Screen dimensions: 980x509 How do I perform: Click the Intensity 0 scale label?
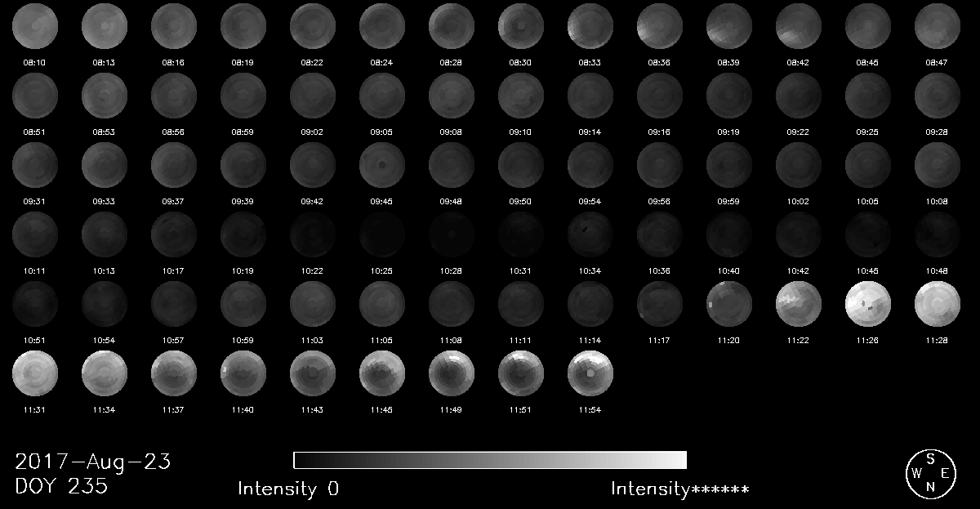[x=288, y=489]
